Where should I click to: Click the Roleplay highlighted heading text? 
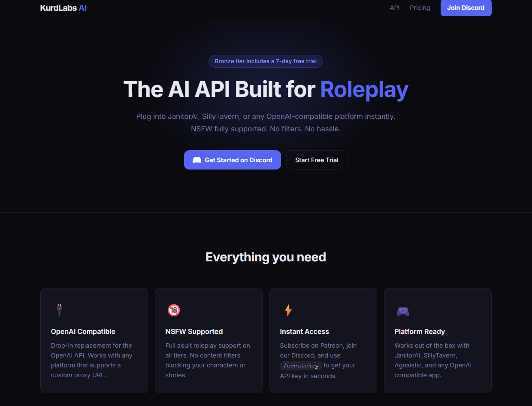(x=364, y=89)
